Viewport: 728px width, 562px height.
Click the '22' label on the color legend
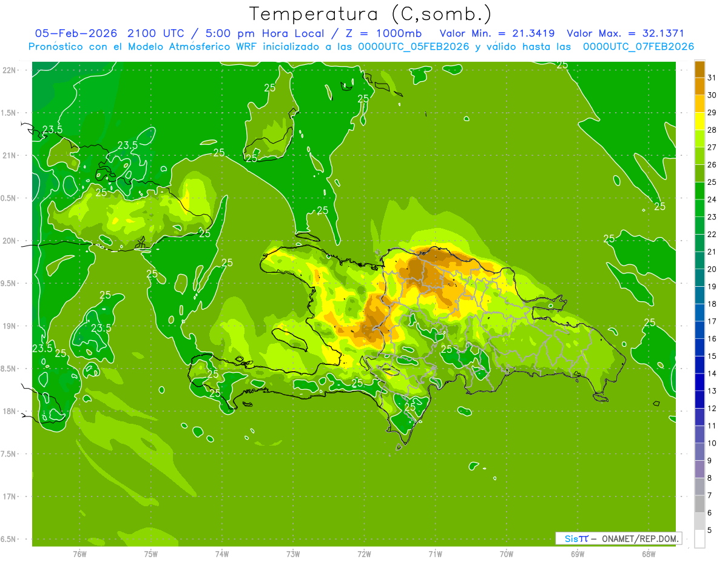(x=712, y=235)
